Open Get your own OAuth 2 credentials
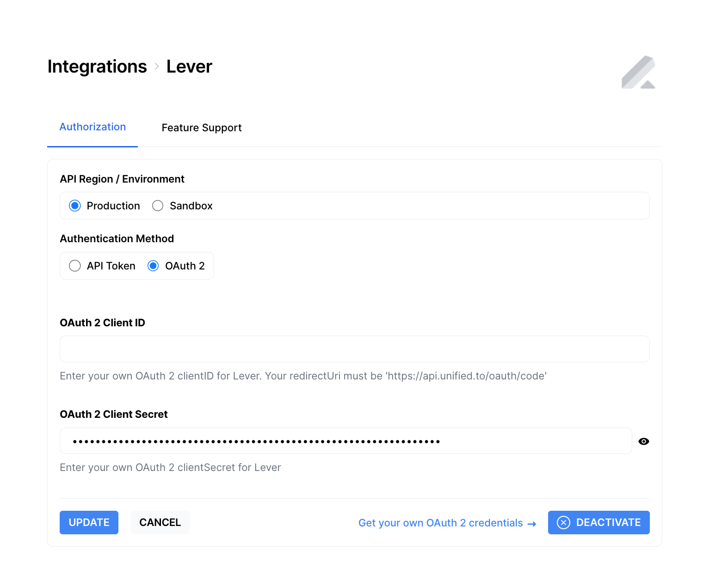 (x=441, y=523)
